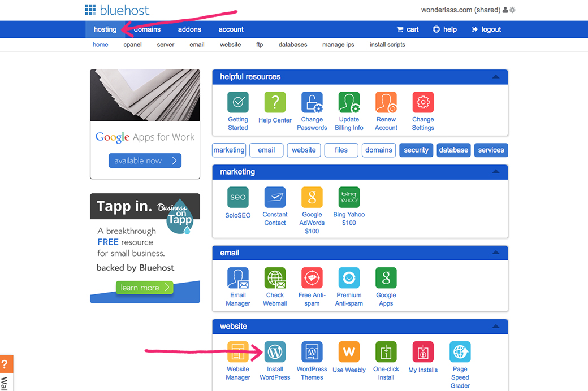This screenshot has height=391, width=588.
Task: Collapse the marketing panel
Action: pyautogui.click(x=496, y=172)
